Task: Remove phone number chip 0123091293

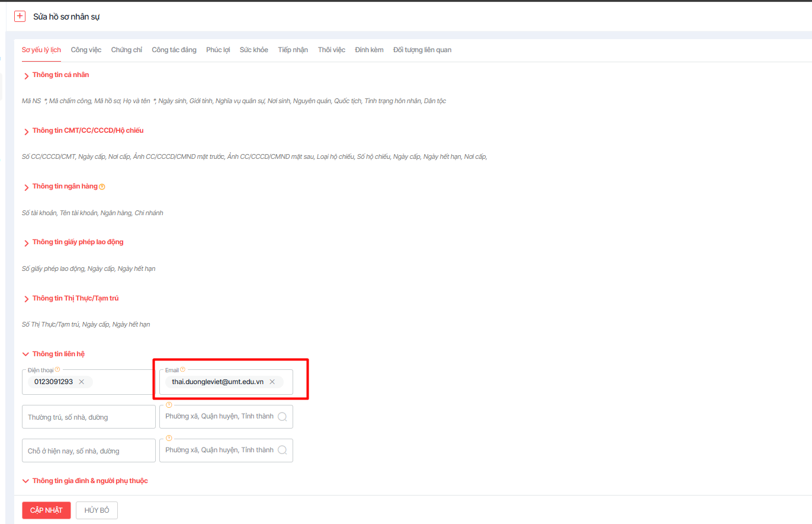Action: [82, 382]
